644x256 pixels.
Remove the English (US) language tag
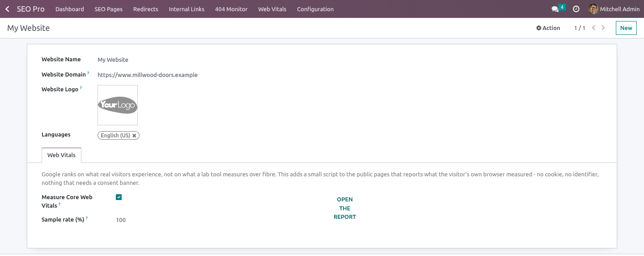coord(134,136)
